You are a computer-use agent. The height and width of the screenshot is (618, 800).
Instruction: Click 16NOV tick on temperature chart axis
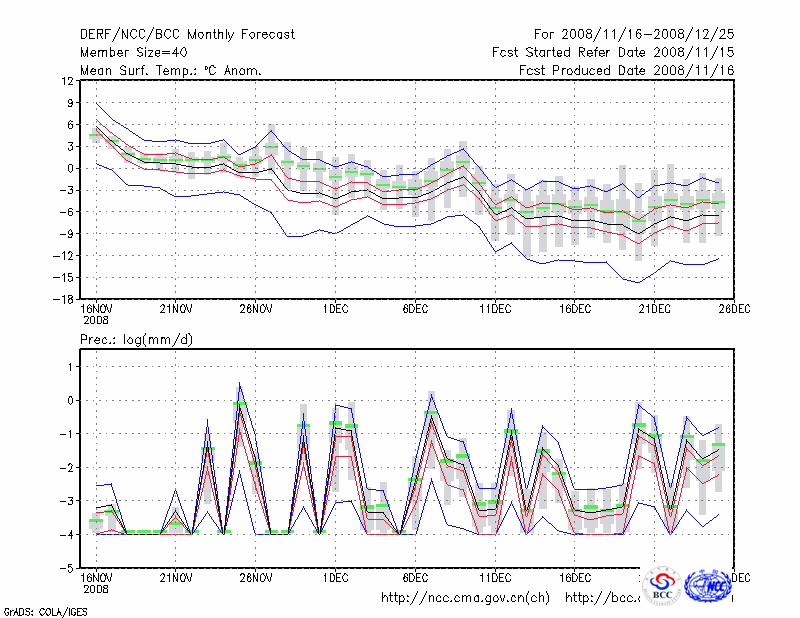(96, 310)
